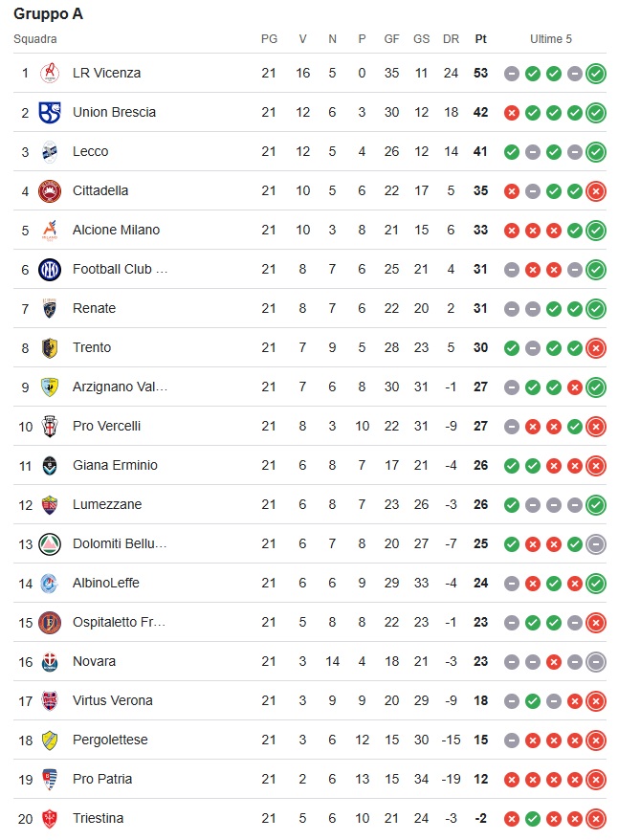Screen dimensions: 618x840
Task: Click the Union Brescia team logo
Action: click(50, 112)
